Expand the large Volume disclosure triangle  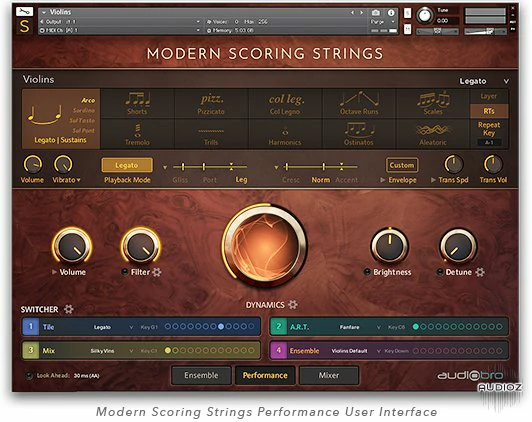point(54,272)
